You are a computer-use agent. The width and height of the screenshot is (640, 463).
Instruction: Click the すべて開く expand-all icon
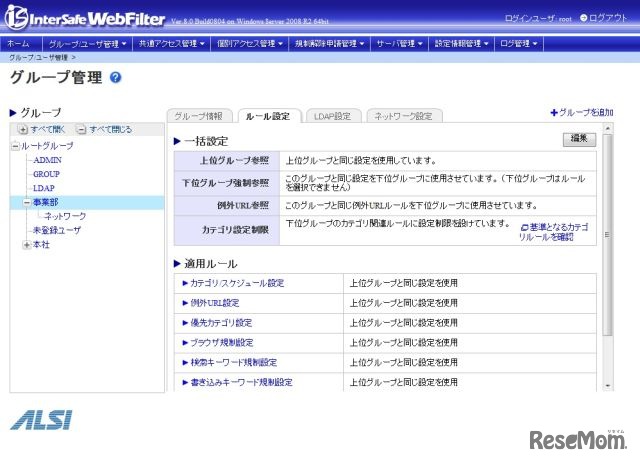click(x=23, y=130)
